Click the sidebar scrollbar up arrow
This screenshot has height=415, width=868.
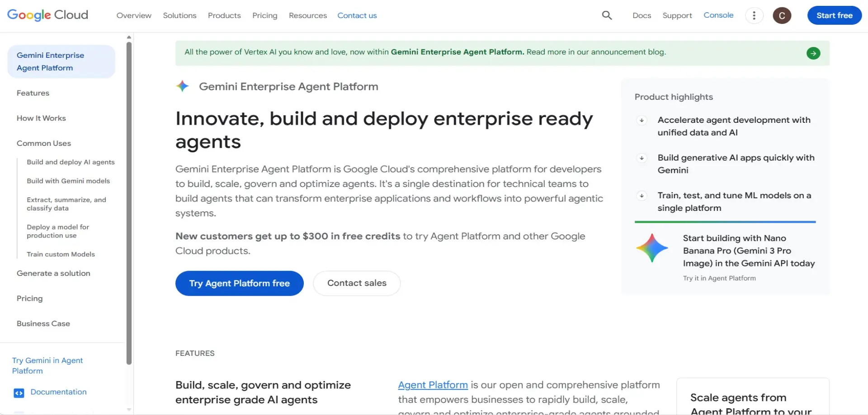coord(129,37)
